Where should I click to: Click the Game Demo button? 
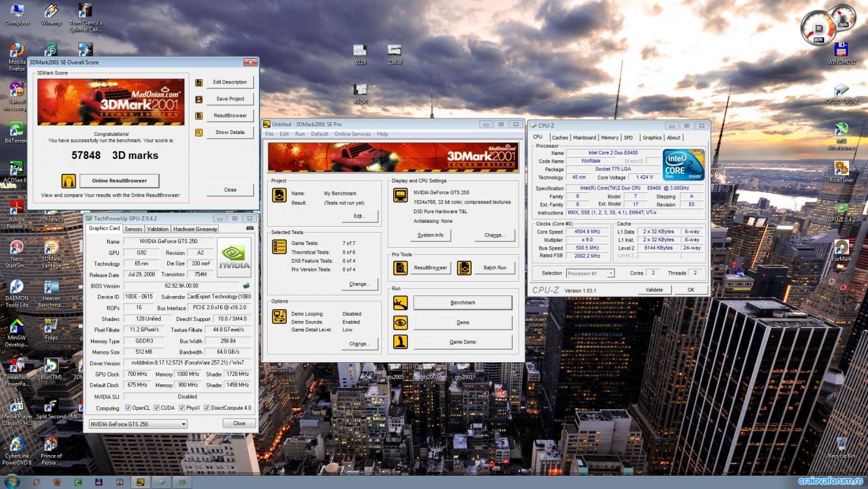pos(462,342)
